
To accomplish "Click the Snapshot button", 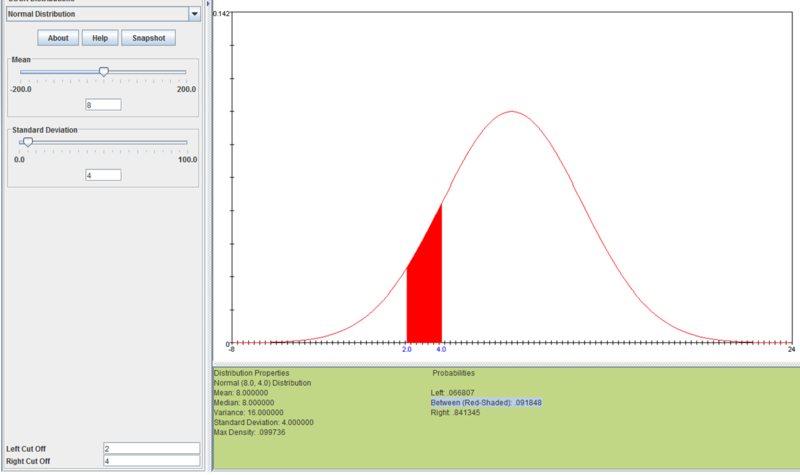I will coord(148,38).
